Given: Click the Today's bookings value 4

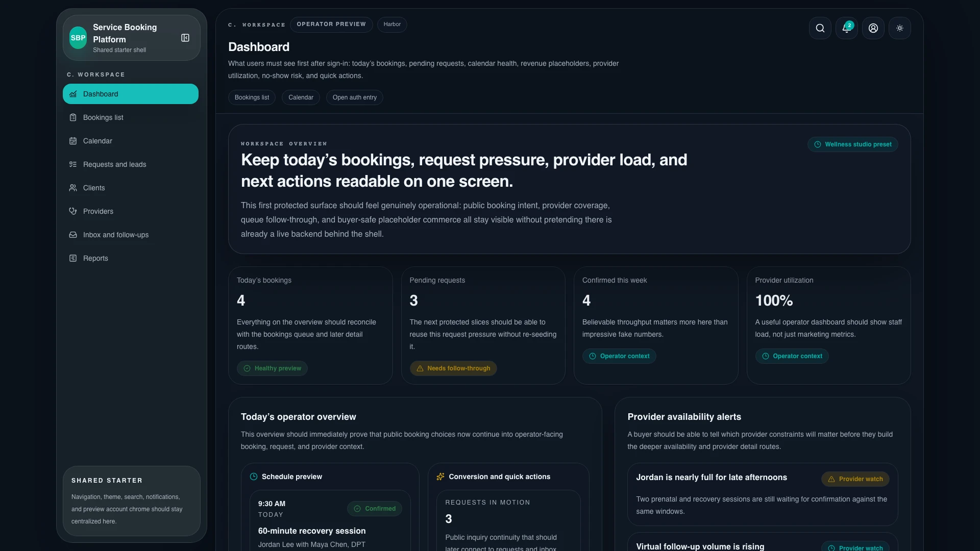Looking at the screenshot, I should point(241,300).
